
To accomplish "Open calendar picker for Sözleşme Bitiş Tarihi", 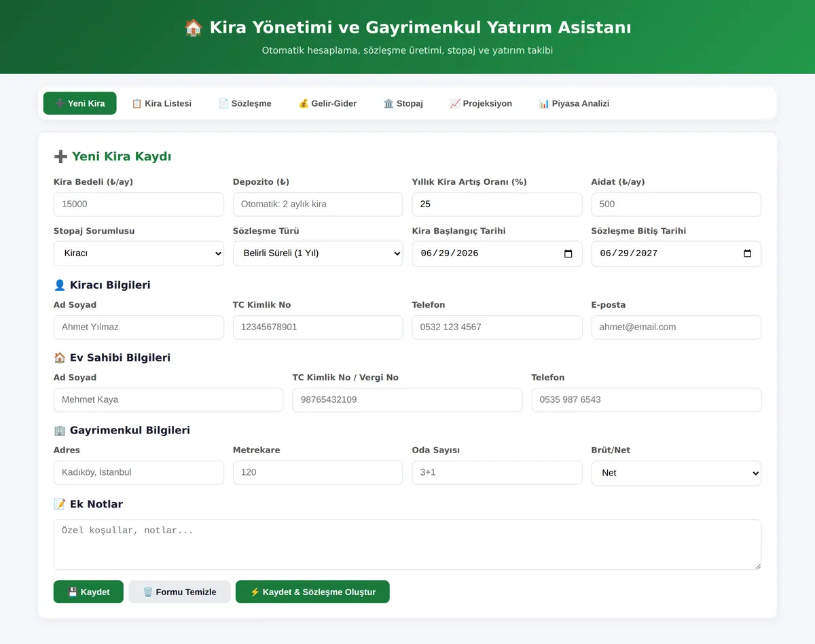I will point(748,253).
